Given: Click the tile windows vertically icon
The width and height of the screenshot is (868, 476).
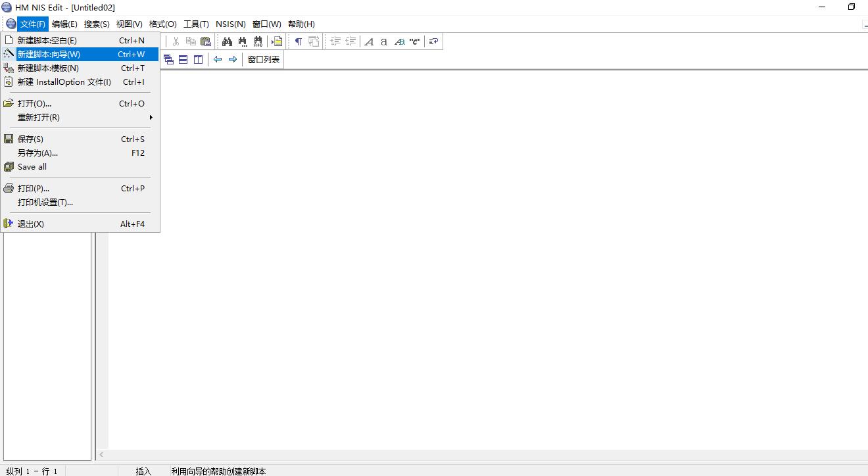Looking at the screenshot, I should tap(198, 59).
